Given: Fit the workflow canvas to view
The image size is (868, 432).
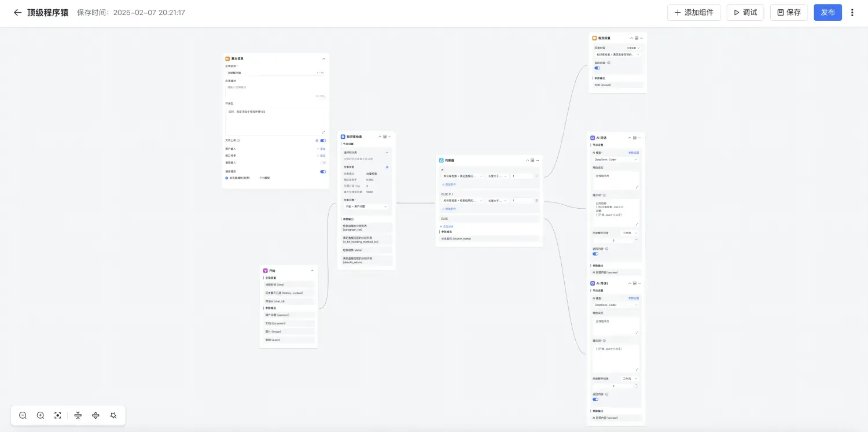Looking at the screenshot, I should coord(58,415).
